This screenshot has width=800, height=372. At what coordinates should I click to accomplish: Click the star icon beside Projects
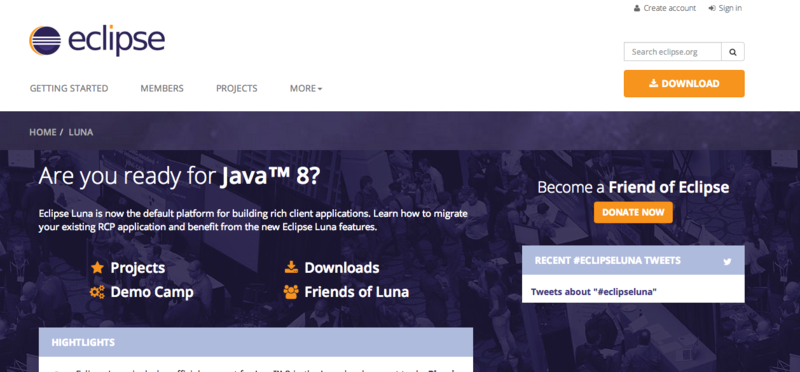(97, 267)
